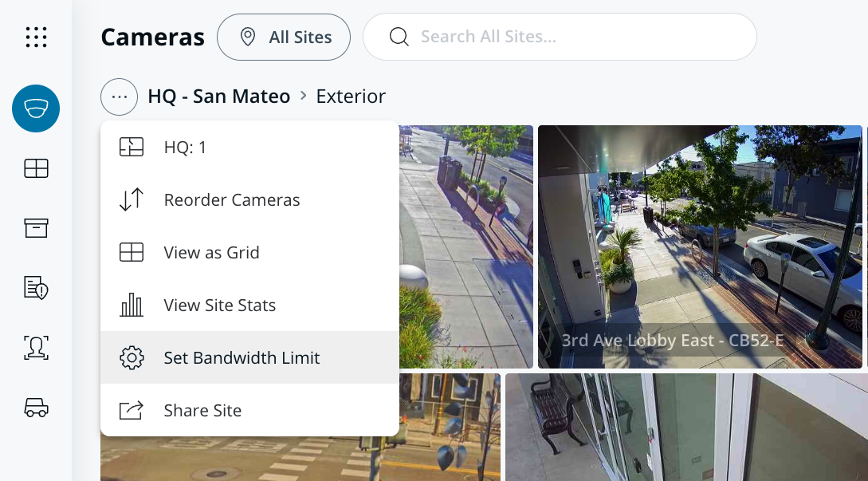Open the glass door bench camera feed
Viewport: 868px width, 481px height.
pyautogui.click(x=686, y=427)
